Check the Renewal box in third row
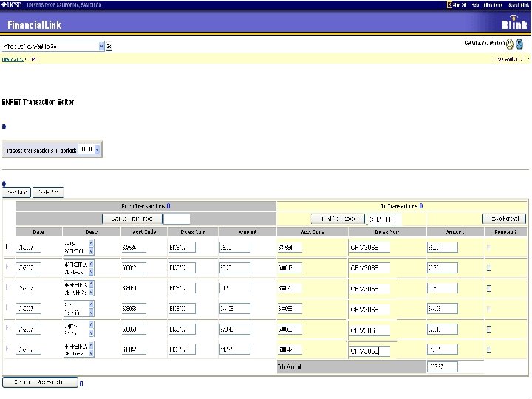Image resolution: width=532 pixels, height=399 pixels. coord(488,287)
